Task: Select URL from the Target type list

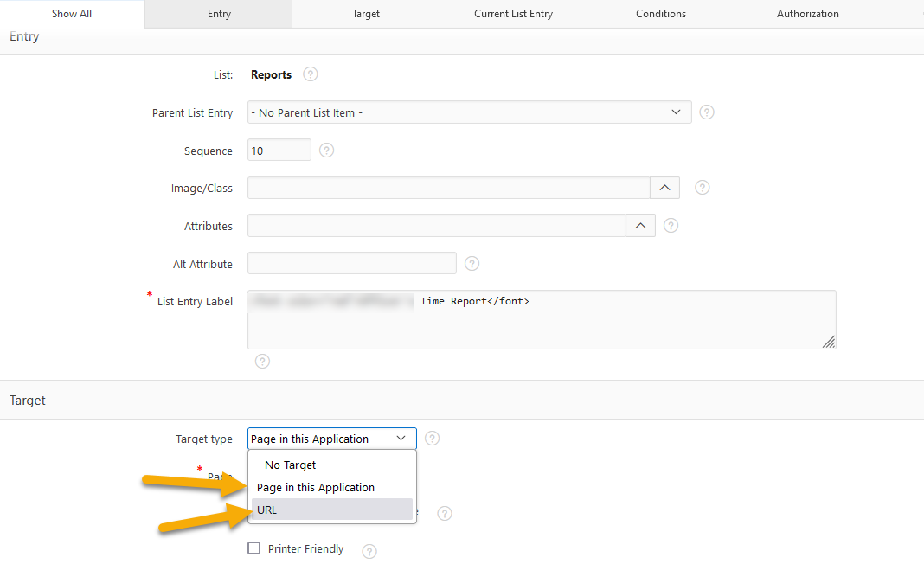Action: (267, 510)
